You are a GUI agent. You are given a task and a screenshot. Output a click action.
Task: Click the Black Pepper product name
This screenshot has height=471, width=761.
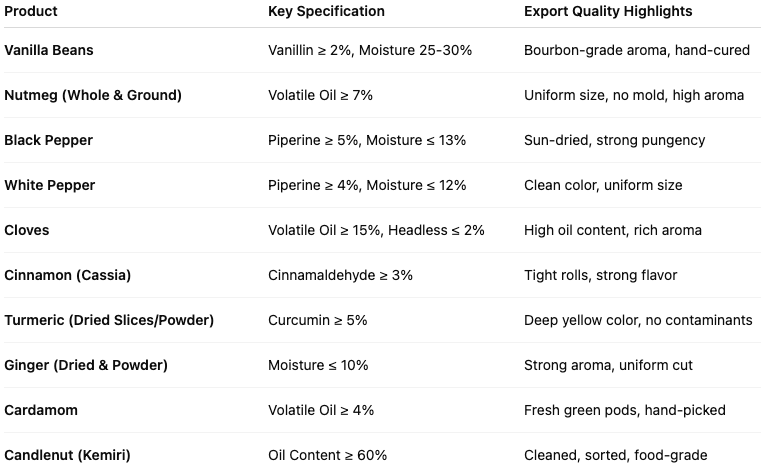coord(48,140)
